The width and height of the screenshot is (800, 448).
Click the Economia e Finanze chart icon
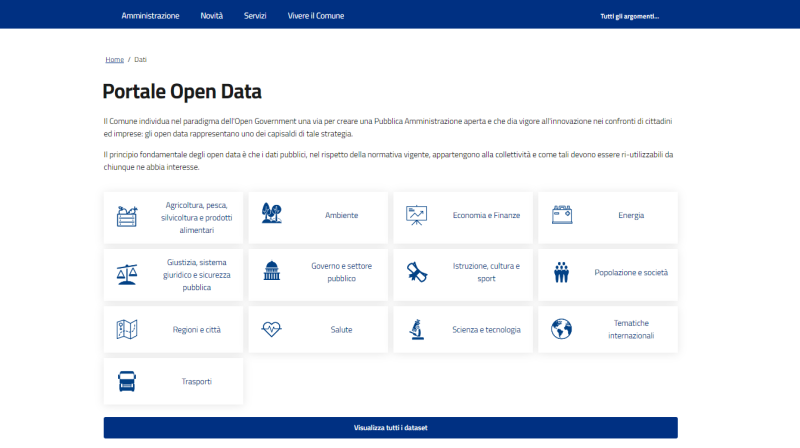(417, 215)
